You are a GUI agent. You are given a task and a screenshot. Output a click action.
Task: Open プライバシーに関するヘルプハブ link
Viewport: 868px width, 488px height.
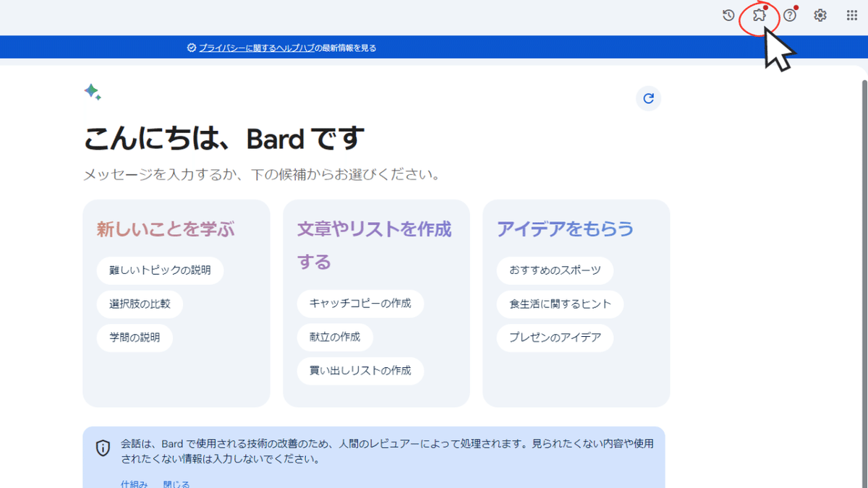257,48
